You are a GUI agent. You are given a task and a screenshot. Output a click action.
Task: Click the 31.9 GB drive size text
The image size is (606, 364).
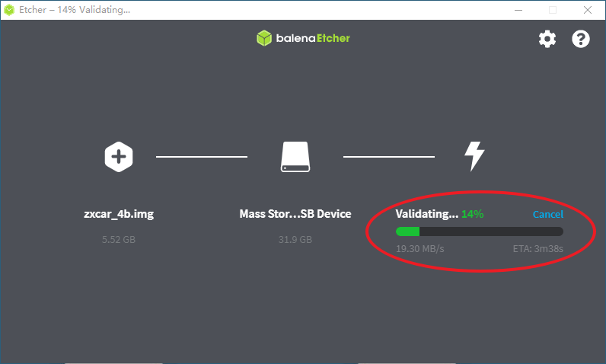click(x=295, y=240)
